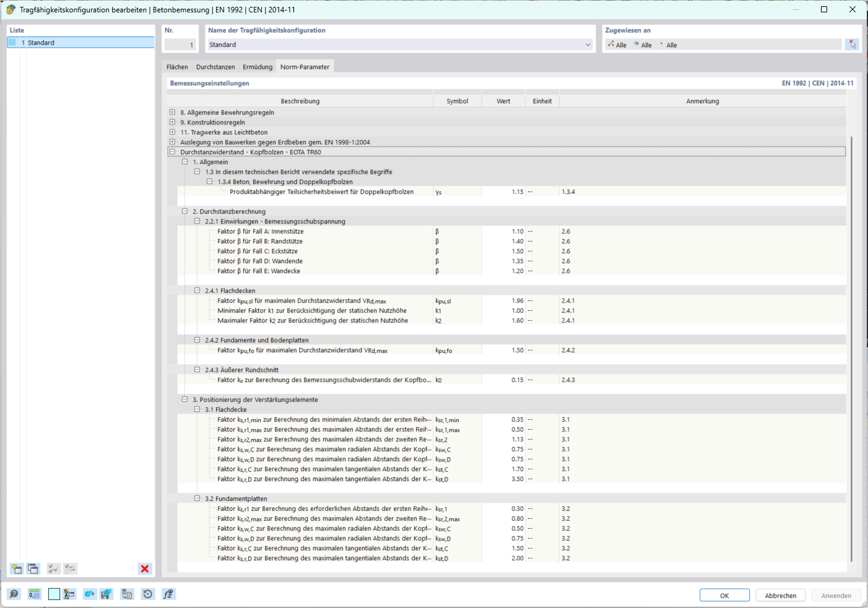Click the Wert column header

[503, 101]
